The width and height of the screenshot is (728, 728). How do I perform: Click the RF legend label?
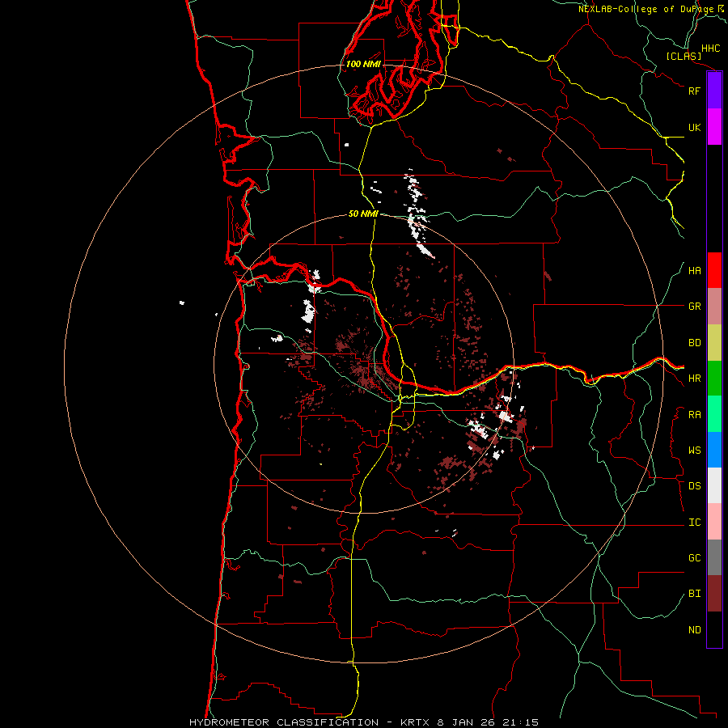[694, 91]
